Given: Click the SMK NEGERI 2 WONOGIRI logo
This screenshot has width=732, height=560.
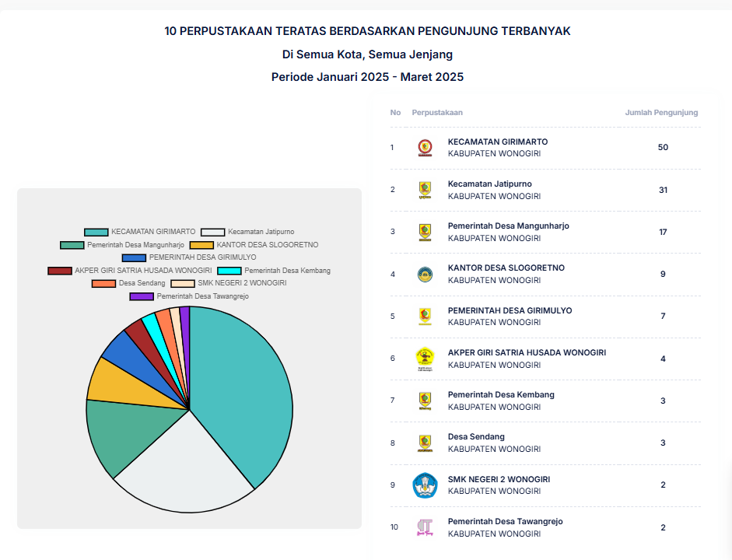Looking at the screenshot, I should 425,485.
